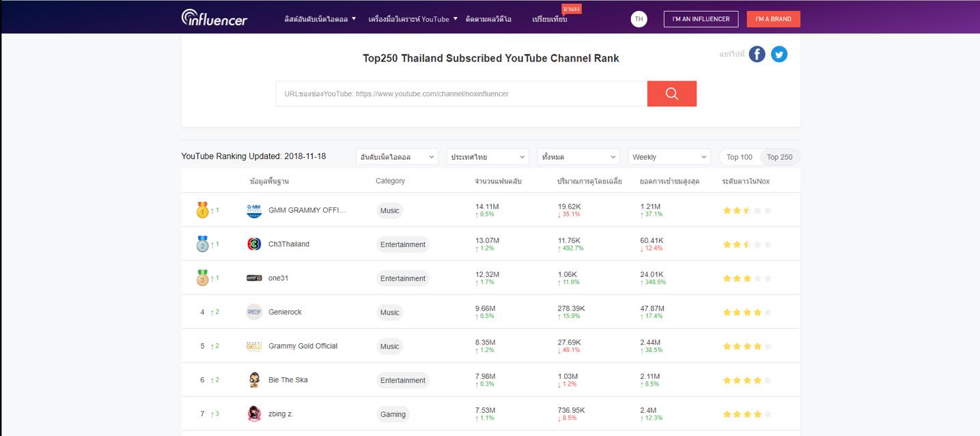This screenshot has width=980, height=436.
Task: Open the ประเทศไทย country dropdown
Action: point(488,157)
